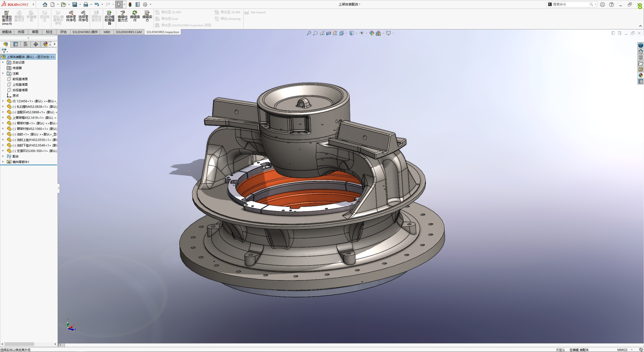This screenshot has width=644, height=352.
Task: Click 选择零件序号 (Select Balloons)
Action: 83,16
